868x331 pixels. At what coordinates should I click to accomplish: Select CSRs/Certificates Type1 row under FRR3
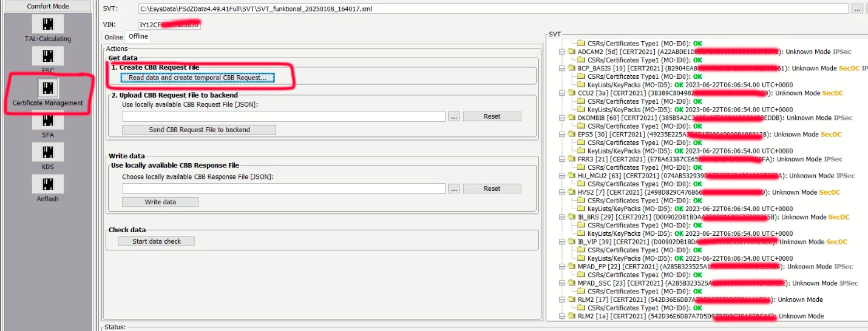tap(640, 167)
